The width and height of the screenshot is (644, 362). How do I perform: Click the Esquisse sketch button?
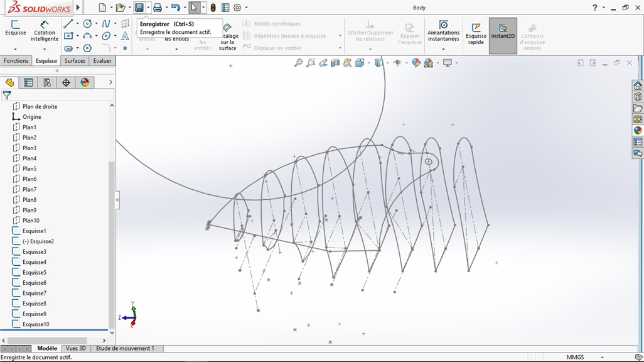pyautogui.click(x=16, y=28)
